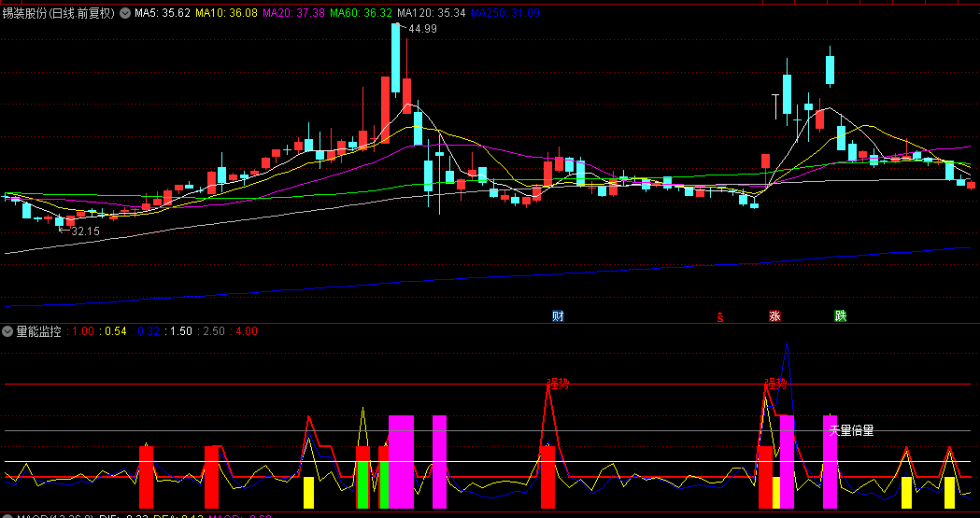
Task: Expand the 量能监控 indicator dropdown arrow
Action: pyautogui.click(x=8, y=331)
